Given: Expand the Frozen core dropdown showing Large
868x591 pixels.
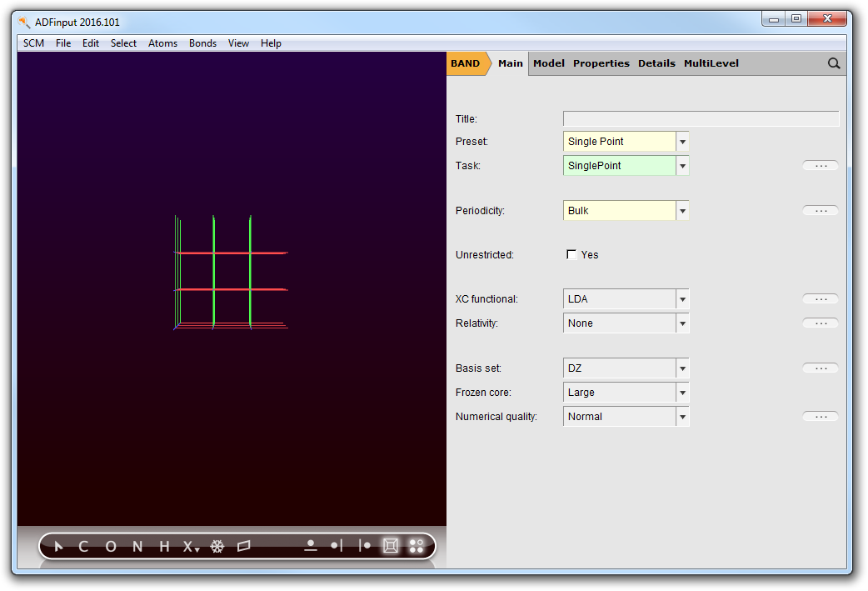Looking at the screenshot, I should pyautogui.click(x=626, y=392).
